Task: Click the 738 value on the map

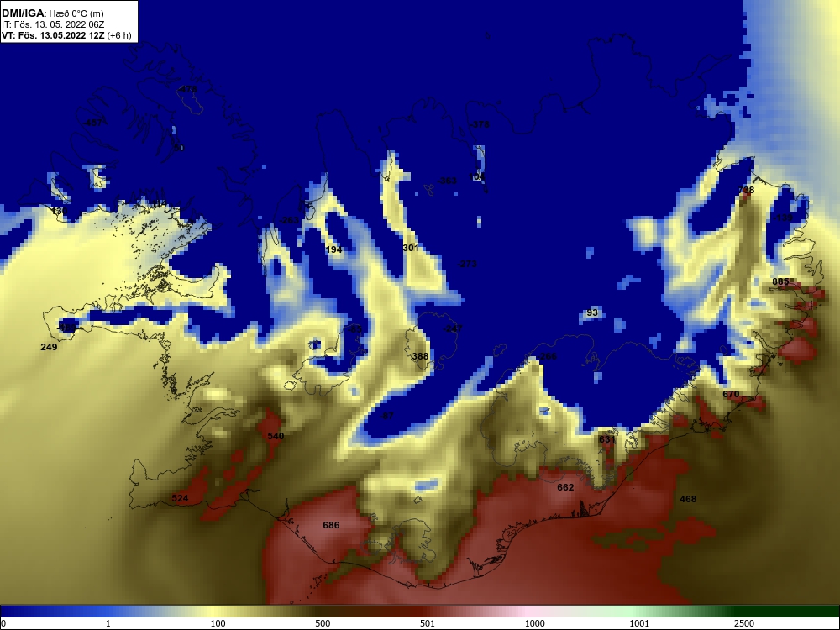Action: click(x=746, y=190)
